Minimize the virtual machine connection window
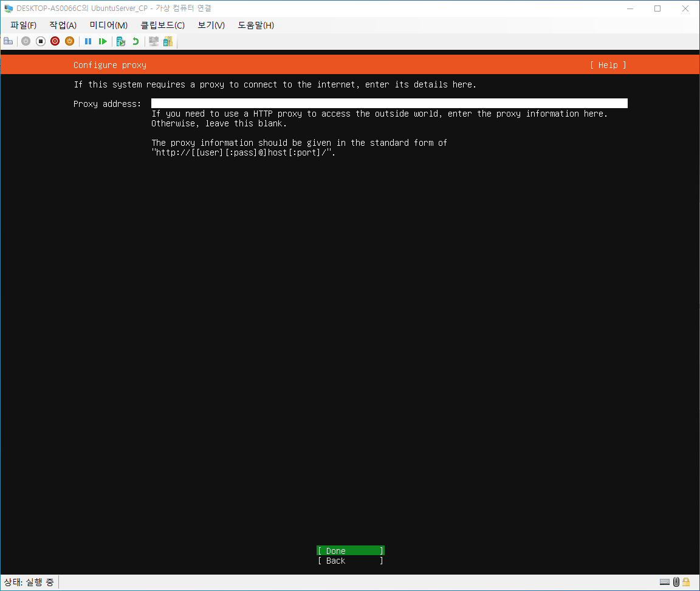 click(630, 9)
